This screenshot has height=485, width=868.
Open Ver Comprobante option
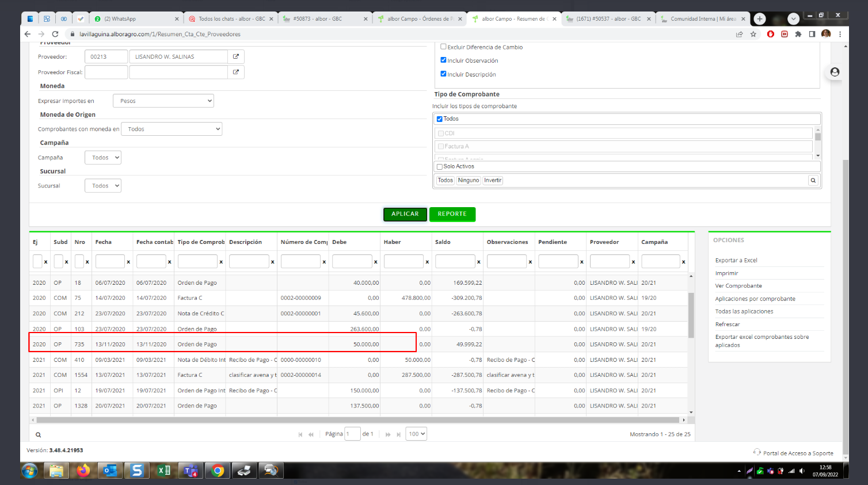738,286
